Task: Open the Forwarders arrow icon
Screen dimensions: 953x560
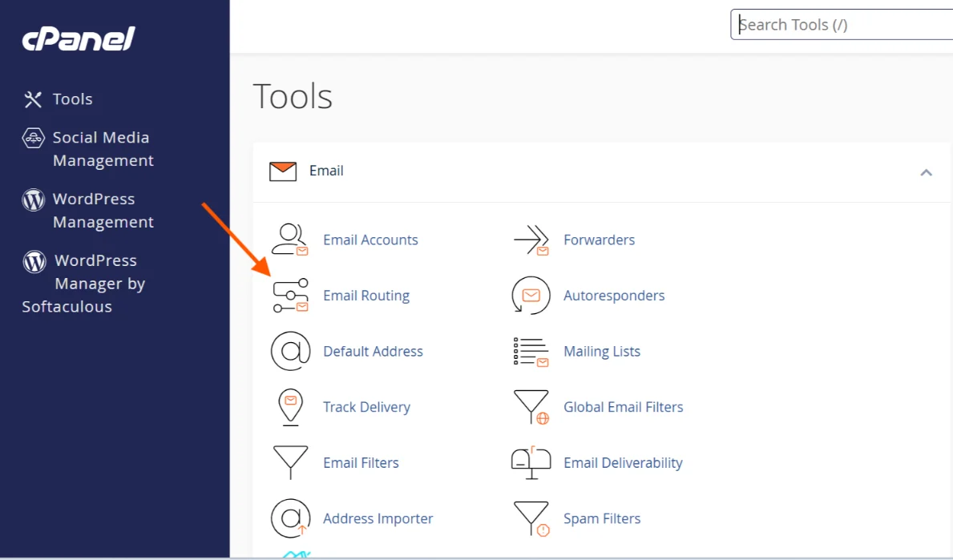Action: (531, 240)
